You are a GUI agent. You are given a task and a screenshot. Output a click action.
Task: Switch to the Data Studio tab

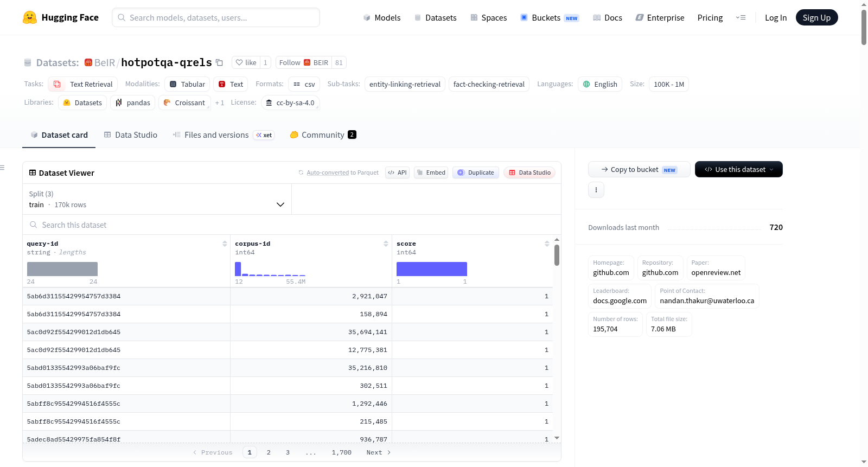(x=131, y=135)
